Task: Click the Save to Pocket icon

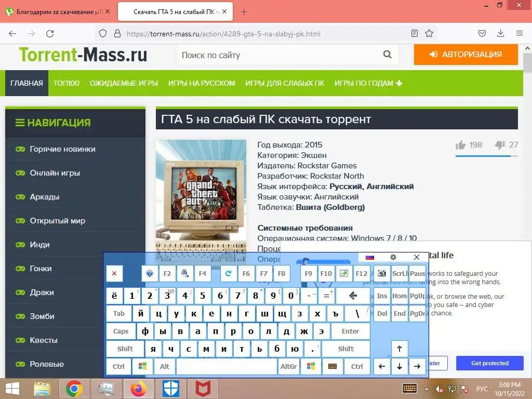Action: pos(482,33)
